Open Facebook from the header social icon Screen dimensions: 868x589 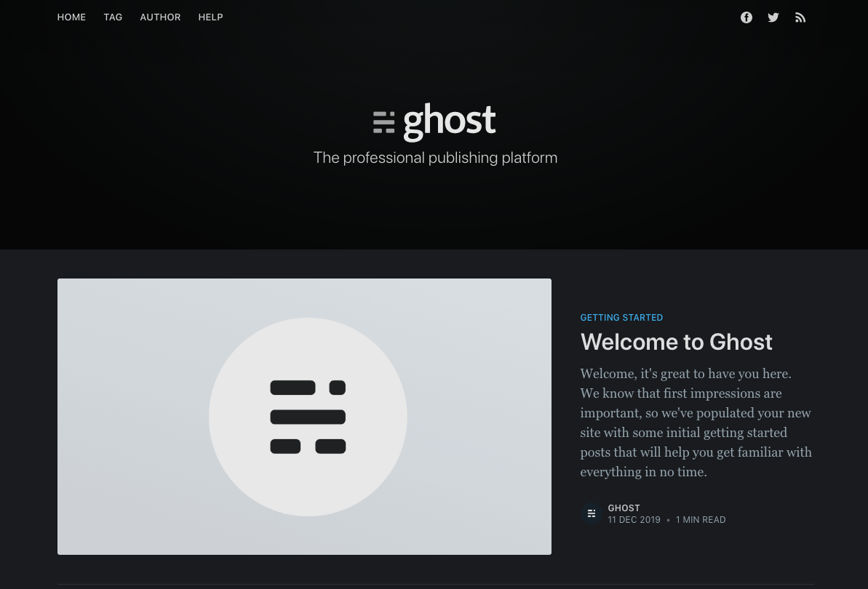746,17
